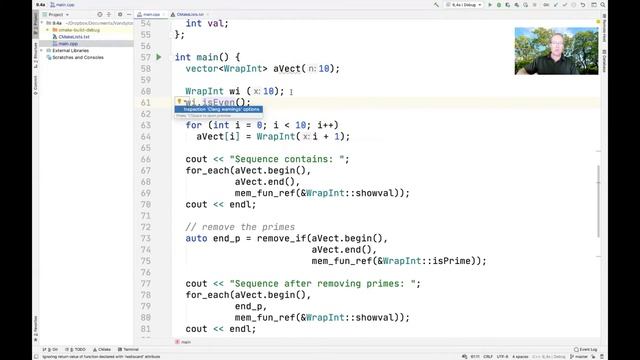Toggle the Project tool window side tab
Image resolution: width=640 pixels, height=360 pixels.
click(36, 23)
